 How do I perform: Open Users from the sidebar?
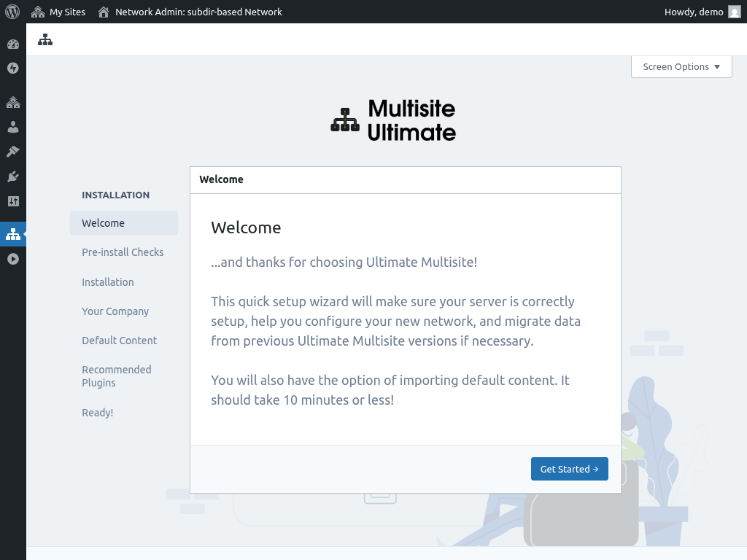(x=13, y=127)
